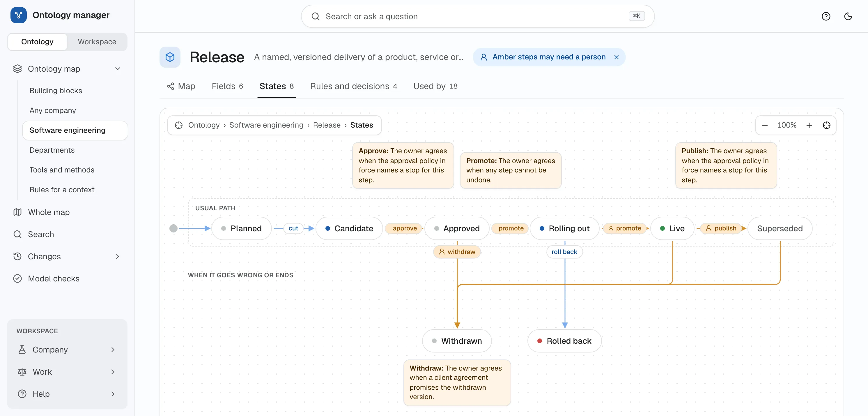
Task: Open the Map tab
Action: coord(181,86)
